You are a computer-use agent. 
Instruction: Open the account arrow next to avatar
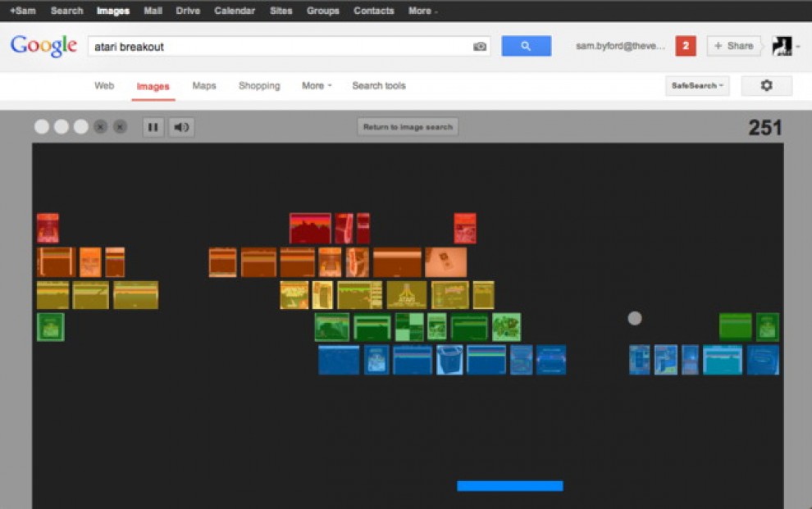(798, 47)
